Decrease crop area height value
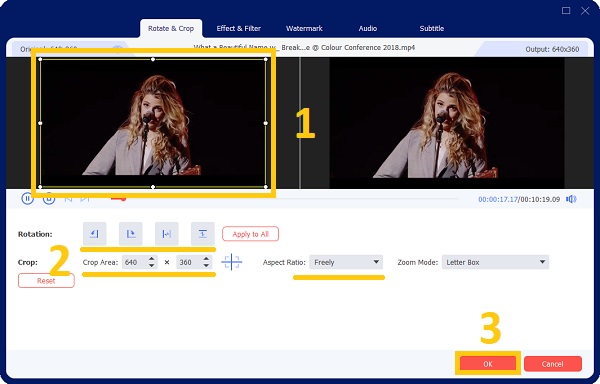 click(206, 265)
